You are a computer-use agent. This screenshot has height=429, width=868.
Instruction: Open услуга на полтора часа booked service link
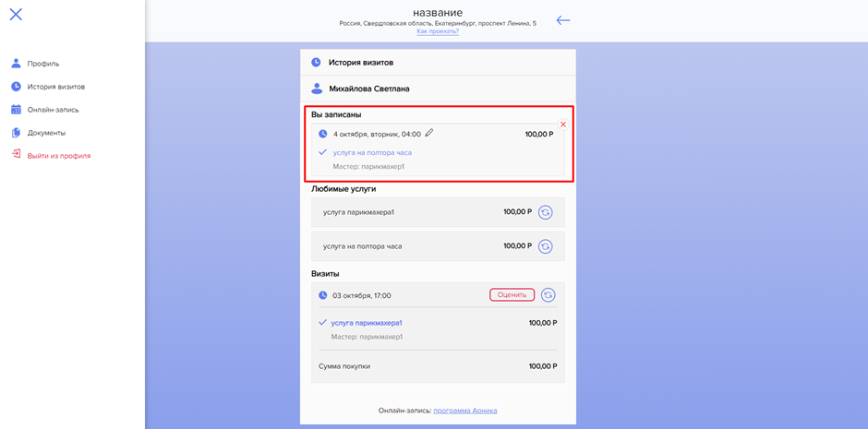372,152
